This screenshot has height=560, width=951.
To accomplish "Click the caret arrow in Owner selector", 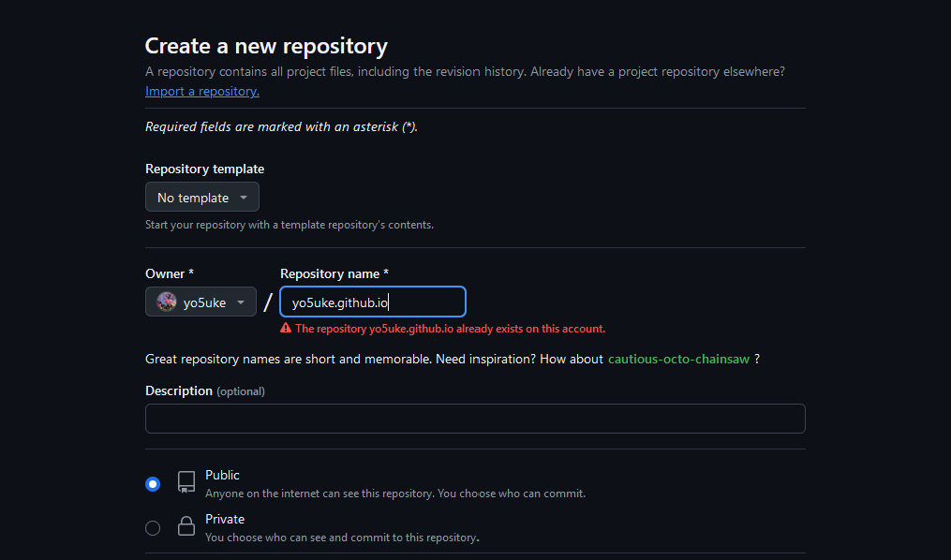I will click(x=241, y=302).
